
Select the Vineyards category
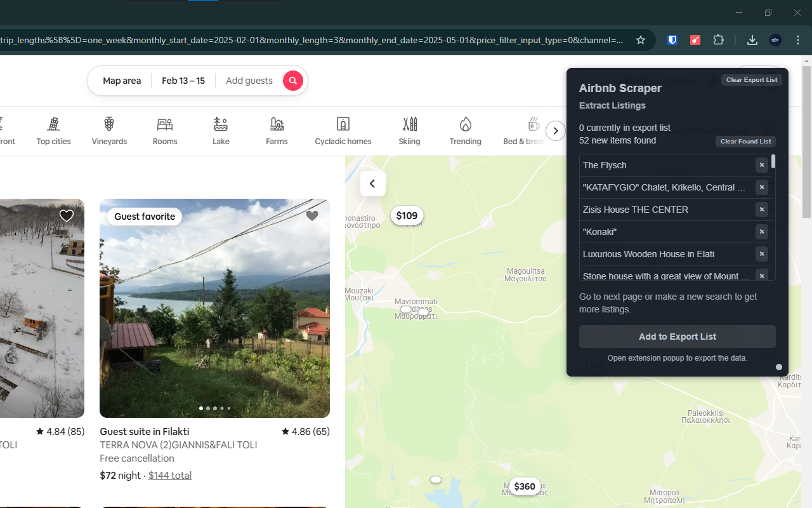tap(109, 131)
